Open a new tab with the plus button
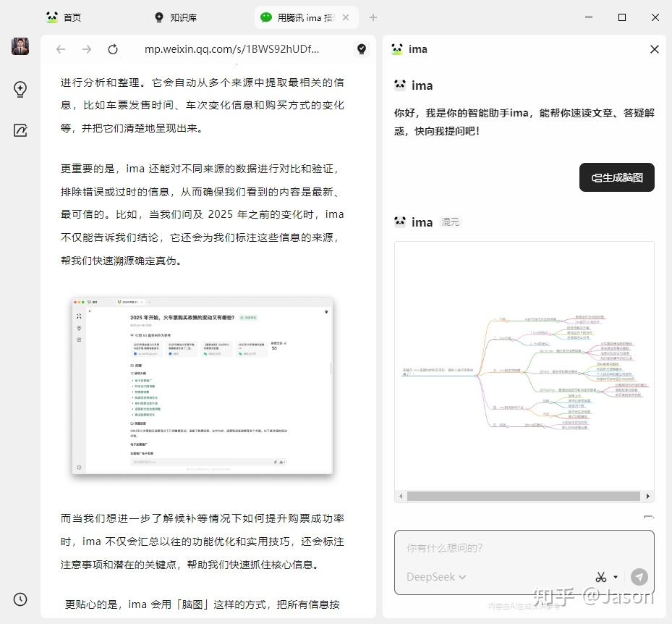 click(x=373, y=17)
